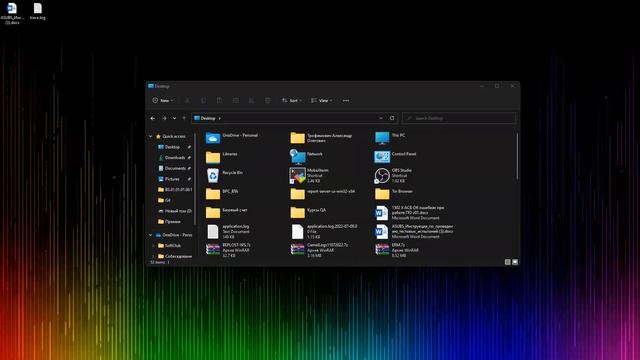Click the Desktop breadcrumb in address bar
The width and height of the screenshot is (640, 360).
click(x=208, y=118)
